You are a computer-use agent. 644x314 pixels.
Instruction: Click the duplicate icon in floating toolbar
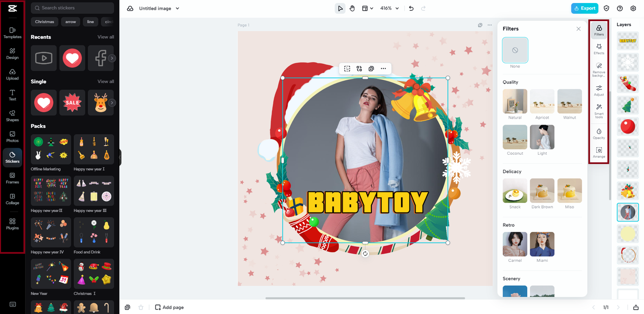371,68
